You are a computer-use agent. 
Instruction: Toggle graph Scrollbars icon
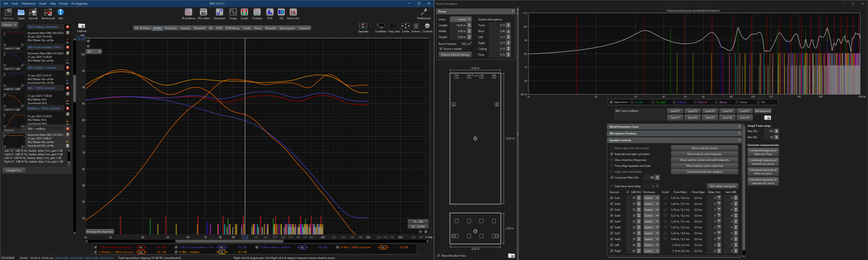click(x=381, y=26)
